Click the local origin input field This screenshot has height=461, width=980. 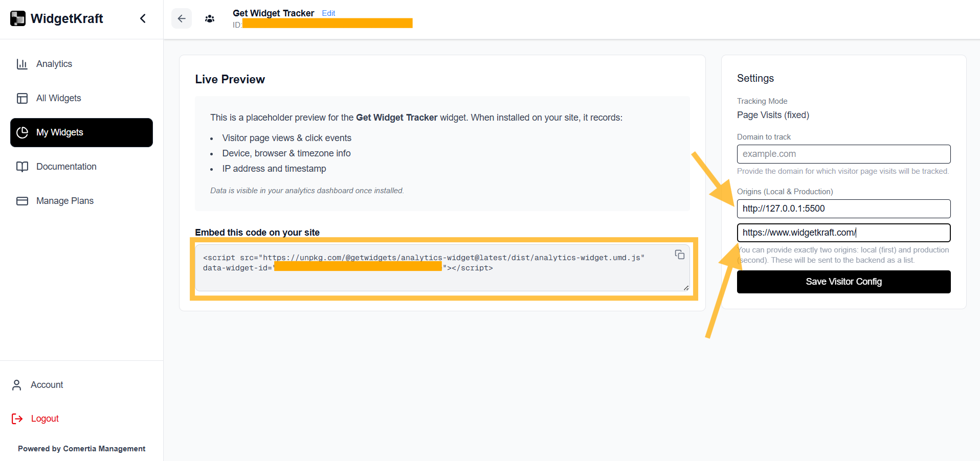(843, 209)
